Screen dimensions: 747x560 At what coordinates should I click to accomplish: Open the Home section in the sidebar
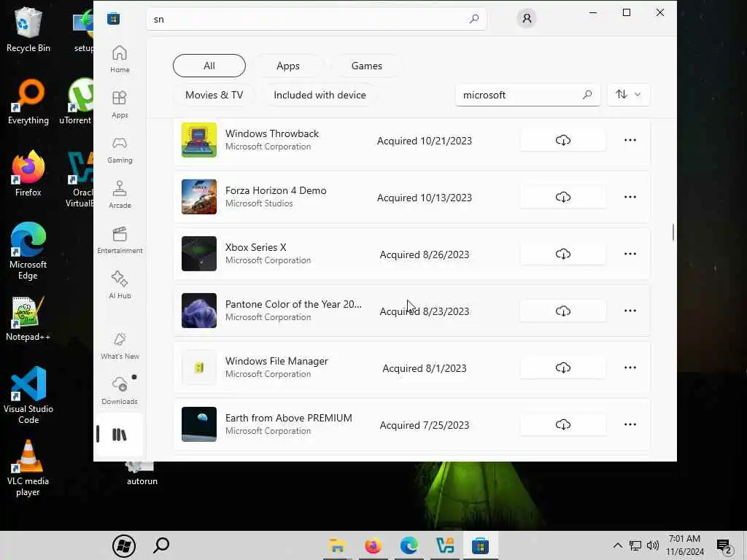coord(120,59)
